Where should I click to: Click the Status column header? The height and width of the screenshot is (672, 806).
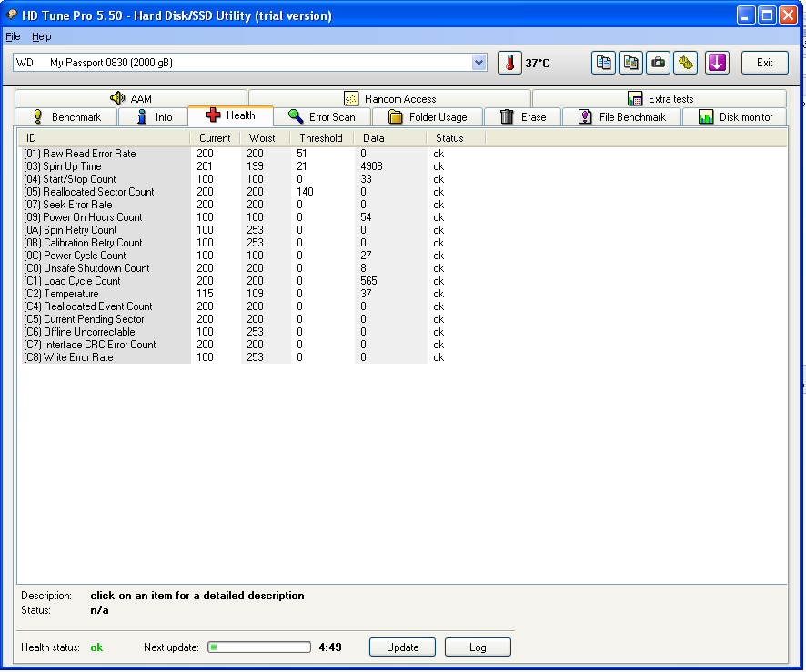[x=456, y=137]
